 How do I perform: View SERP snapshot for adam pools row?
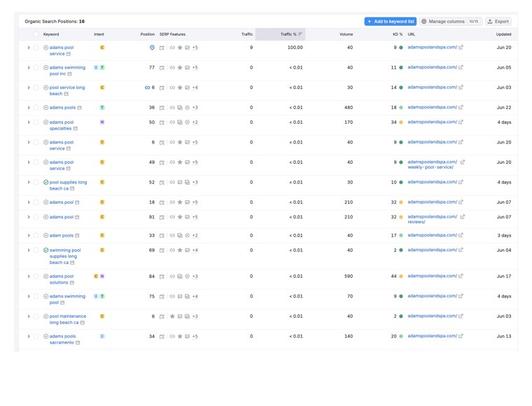click(x=162, y=236)
